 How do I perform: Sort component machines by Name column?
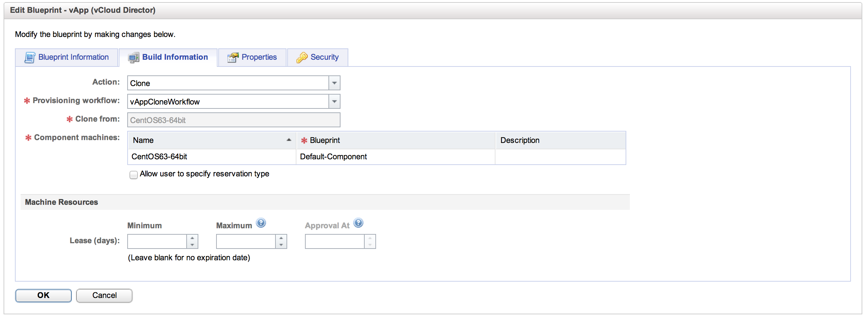point(211,140)
